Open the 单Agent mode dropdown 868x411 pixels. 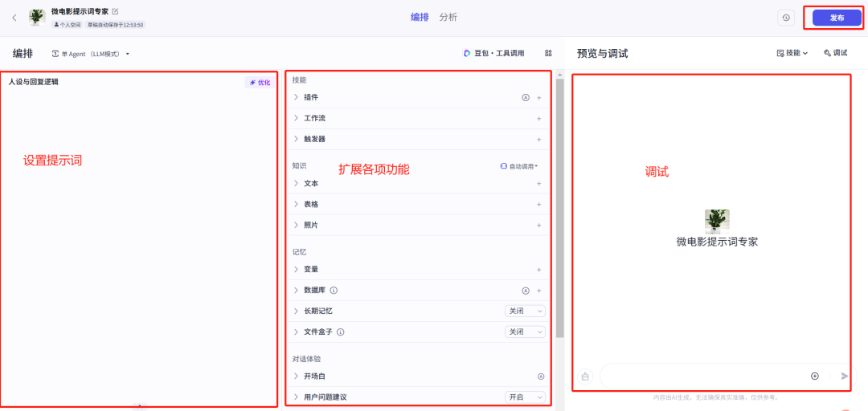[91, 54]
